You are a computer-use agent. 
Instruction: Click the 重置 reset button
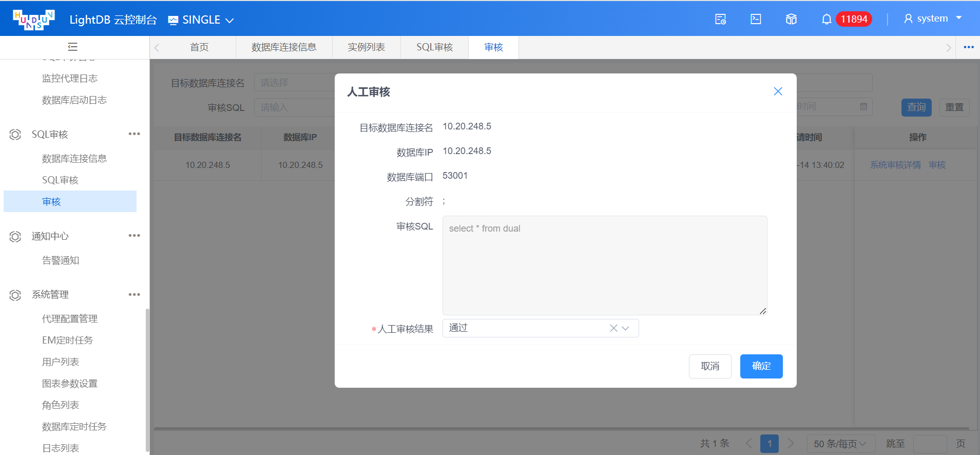[954, 107]
